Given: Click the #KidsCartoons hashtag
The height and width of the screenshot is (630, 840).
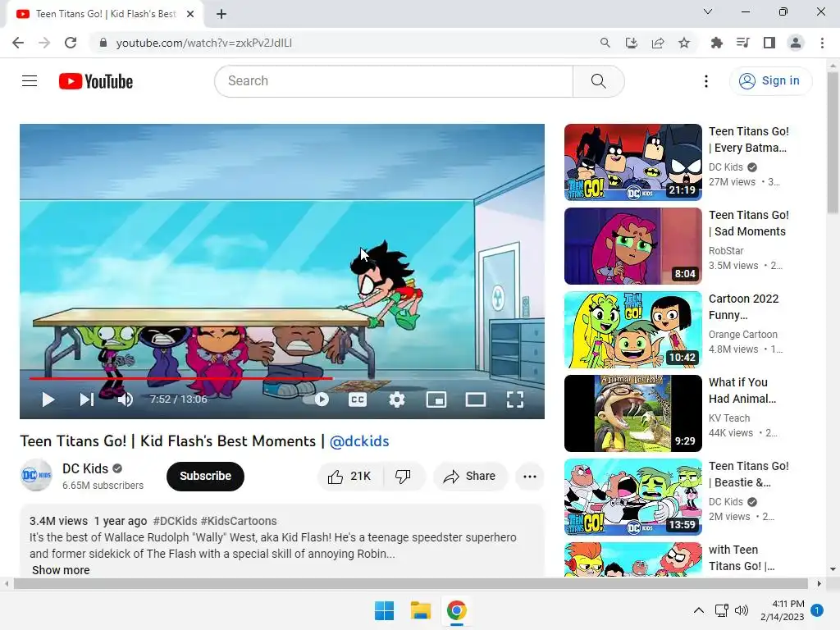Looking at the screenshot, I should click(x=239, y=521).
